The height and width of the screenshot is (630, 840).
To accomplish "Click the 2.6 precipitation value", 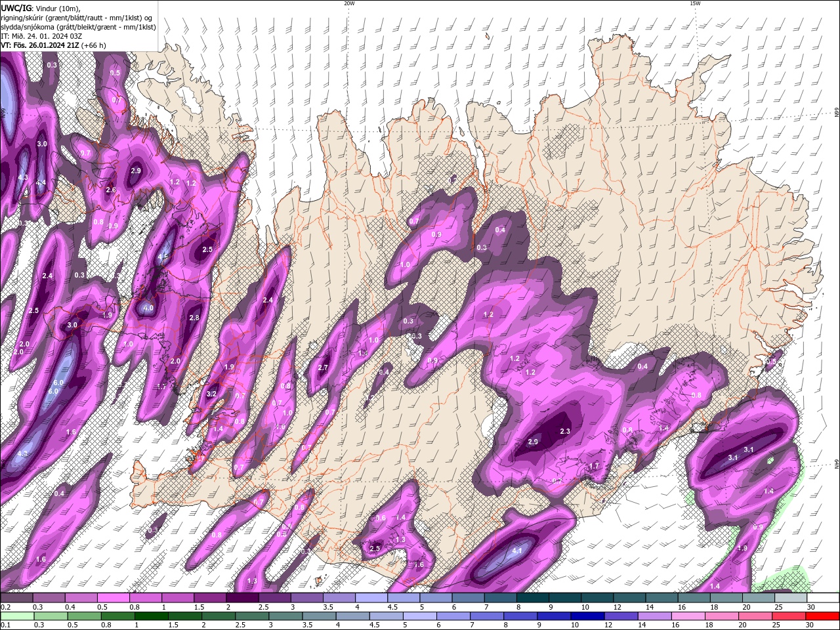I will (x=111, y=190).
